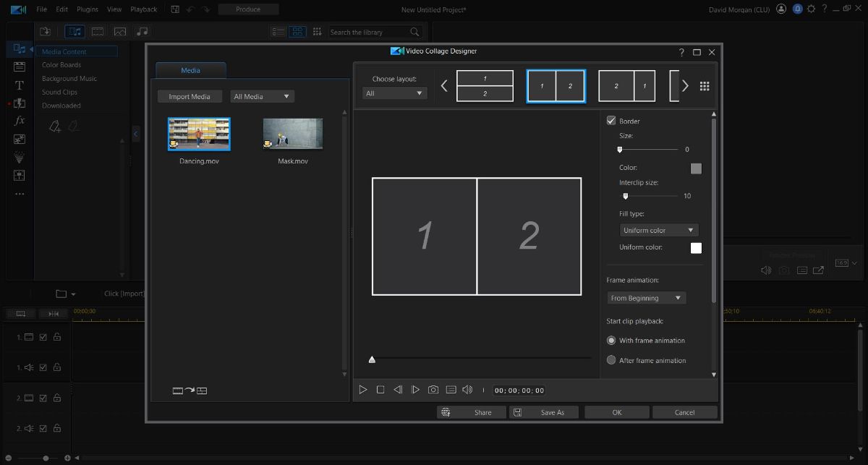The width and height of the screenshot is (868, 465).
Task: Click the Import Media folder icon in toolbar
Action: point(44,31)
